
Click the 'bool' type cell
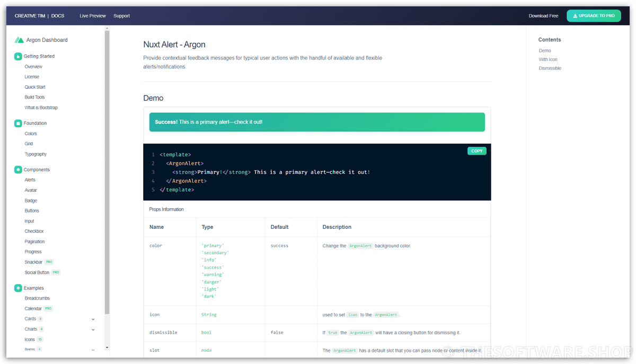point(206,333)
